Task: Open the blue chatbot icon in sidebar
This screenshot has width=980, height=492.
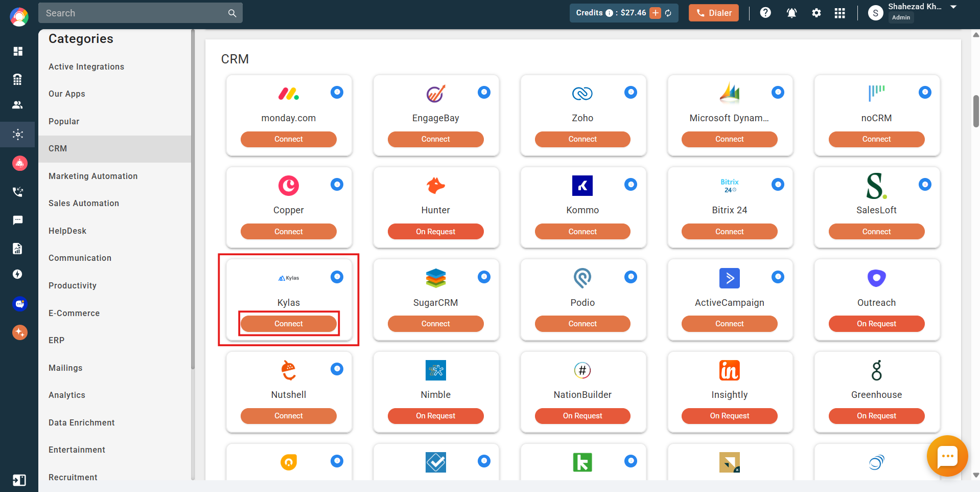Action: tap(19, 304)
